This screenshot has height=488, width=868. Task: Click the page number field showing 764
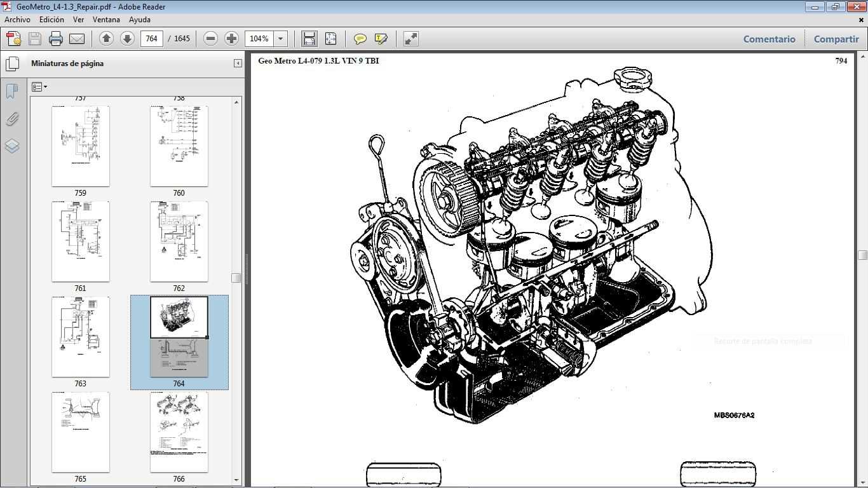(x=152, y=39)
